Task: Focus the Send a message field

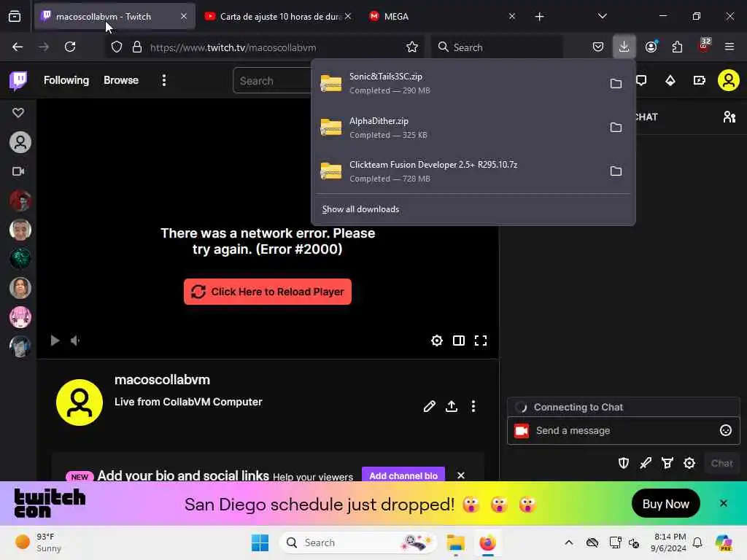Action: tap(624, 430)
